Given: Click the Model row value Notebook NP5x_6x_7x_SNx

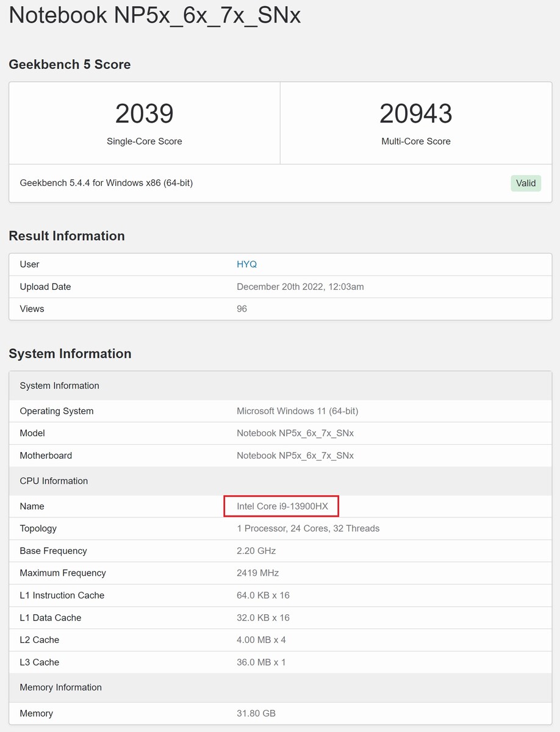Looking at the screenshot, I should [295, 433].
